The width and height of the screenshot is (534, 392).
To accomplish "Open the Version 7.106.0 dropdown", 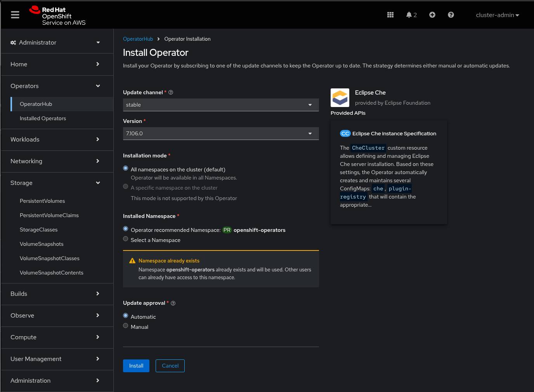I will tap(220, 133).
